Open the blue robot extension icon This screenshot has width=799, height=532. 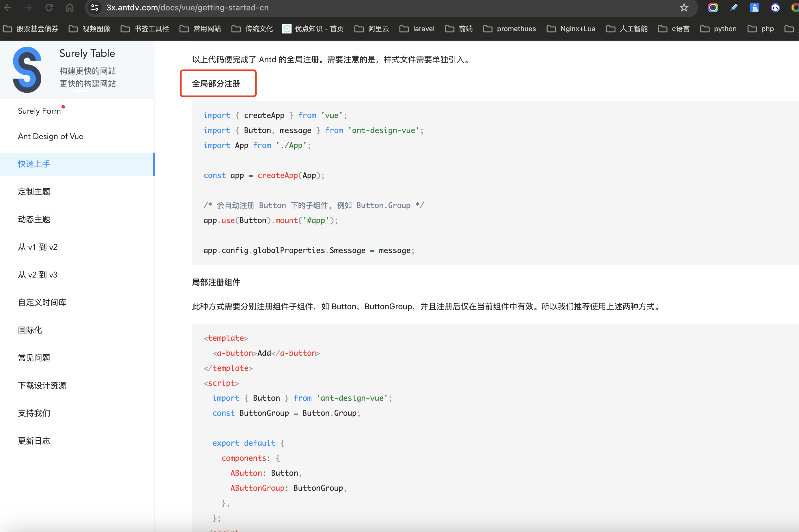[x=754, y=8]
